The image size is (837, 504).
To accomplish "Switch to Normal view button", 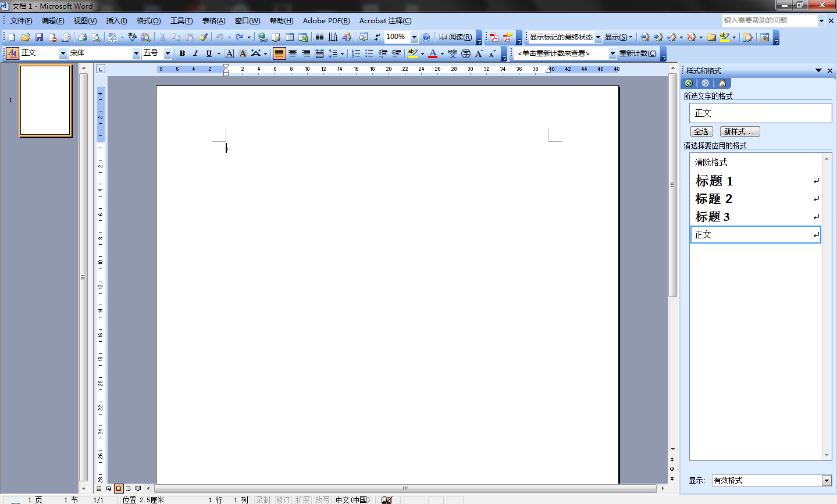I will (x=99, y=489).
